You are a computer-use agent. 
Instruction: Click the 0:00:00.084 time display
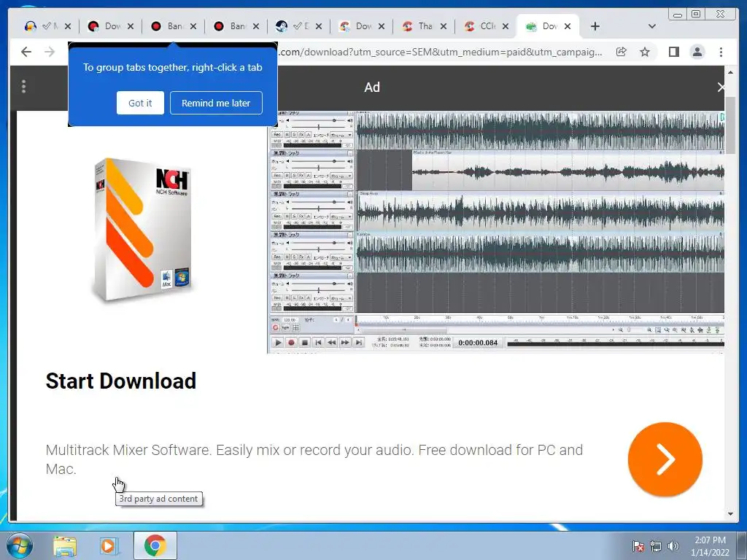[x=478, y=343]
